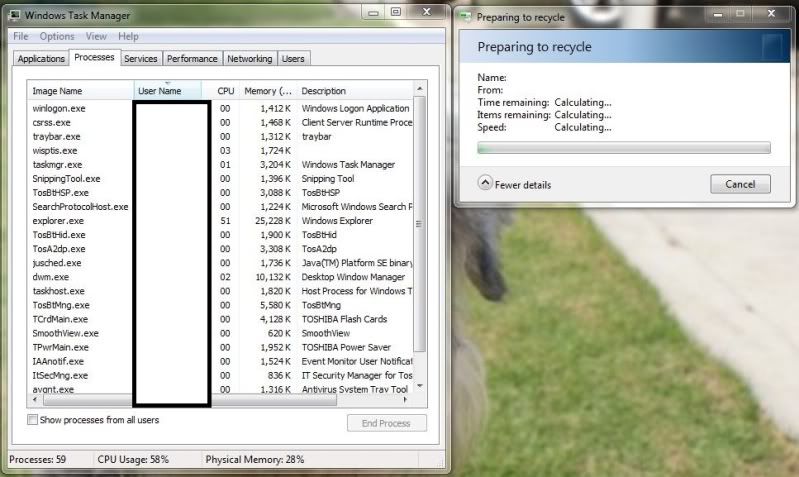Click Desktop Window Manager description

coord(353,277)
